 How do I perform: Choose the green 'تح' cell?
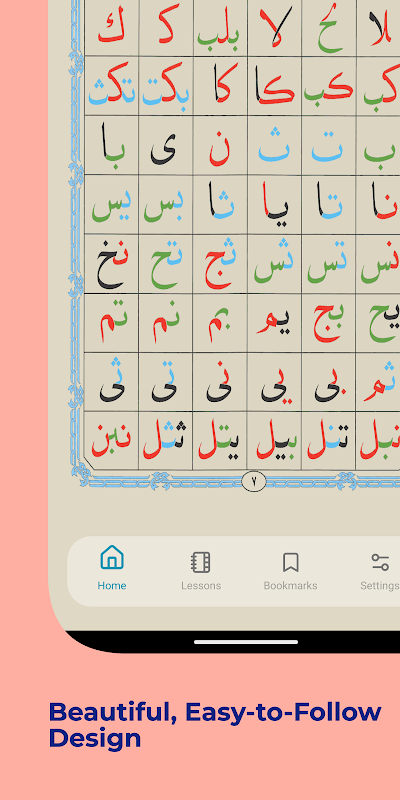point(165,264)
